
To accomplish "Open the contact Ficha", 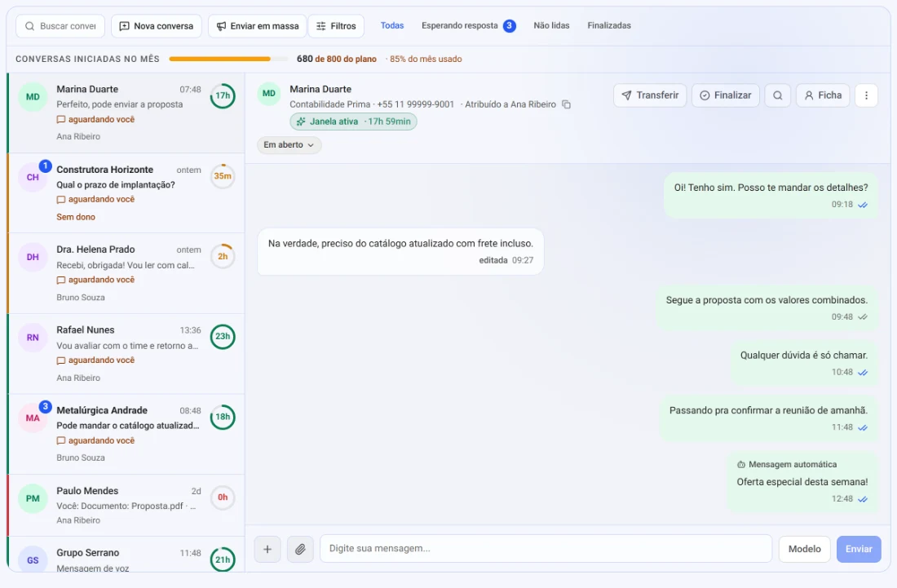I will pos(823,95).
